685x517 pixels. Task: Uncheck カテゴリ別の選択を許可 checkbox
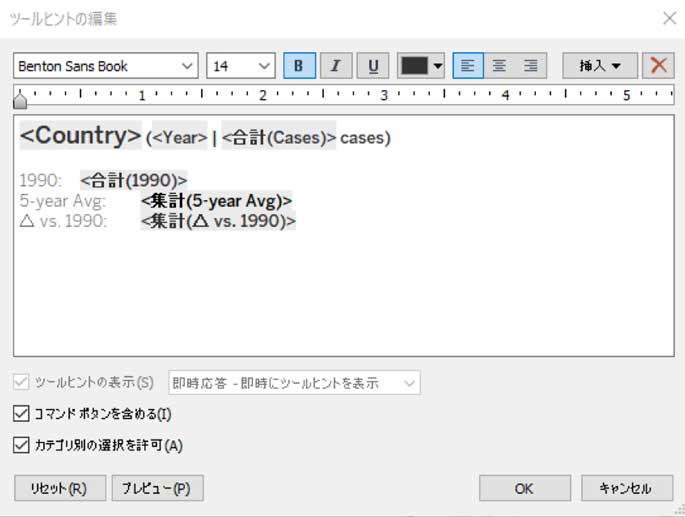point(21,445)
